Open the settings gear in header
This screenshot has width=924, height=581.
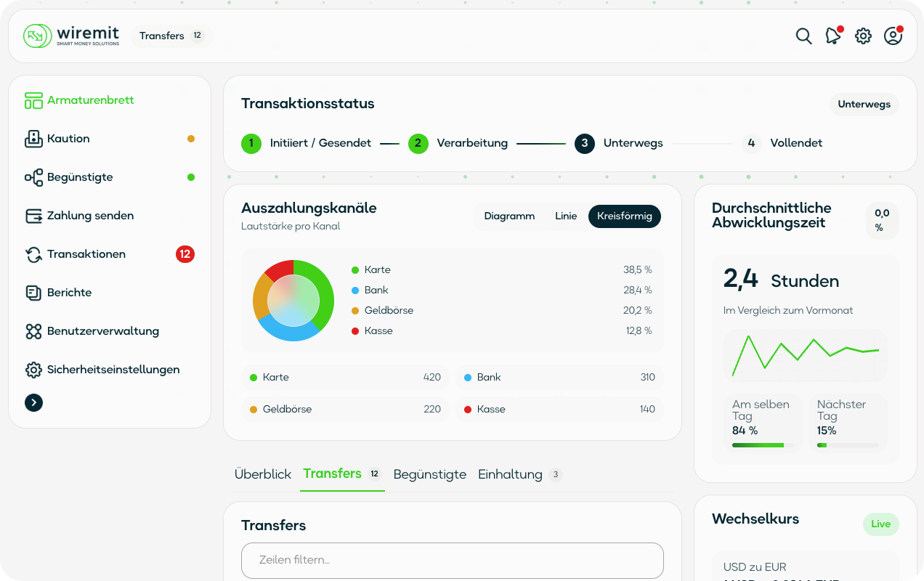863,36
